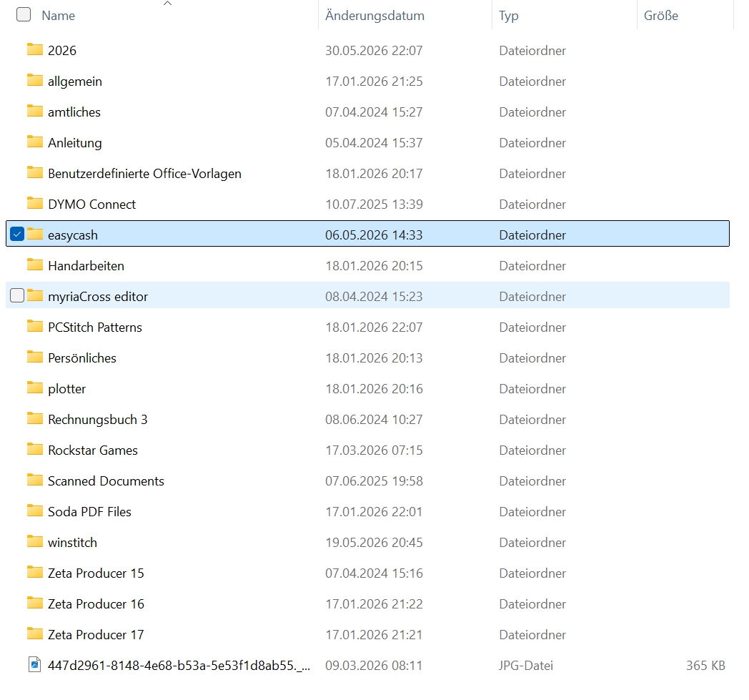The height and width of the screenshot is (700, 749).
Task: Click the Handarbeiten folder icon
Action: (35, 265)
